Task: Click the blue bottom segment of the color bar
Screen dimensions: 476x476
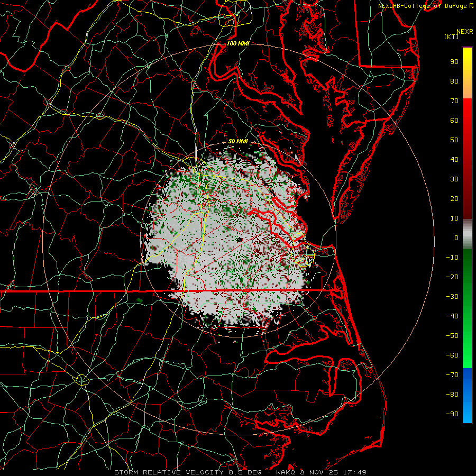Action: [x=467, y=396]
